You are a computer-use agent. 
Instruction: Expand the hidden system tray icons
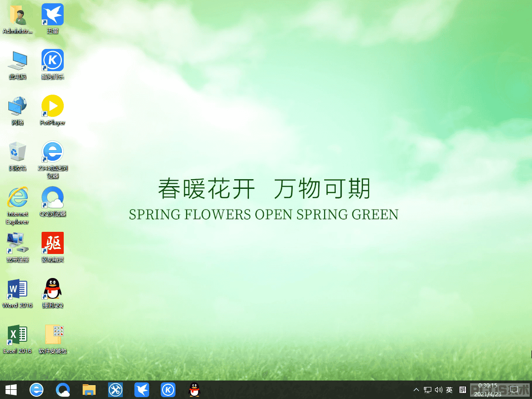tap(416, 390)
